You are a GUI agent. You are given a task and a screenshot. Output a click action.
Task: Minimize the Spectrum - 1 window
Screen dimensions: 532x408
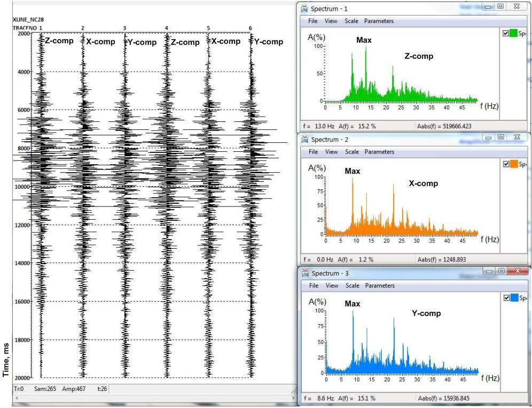(487, 7)
